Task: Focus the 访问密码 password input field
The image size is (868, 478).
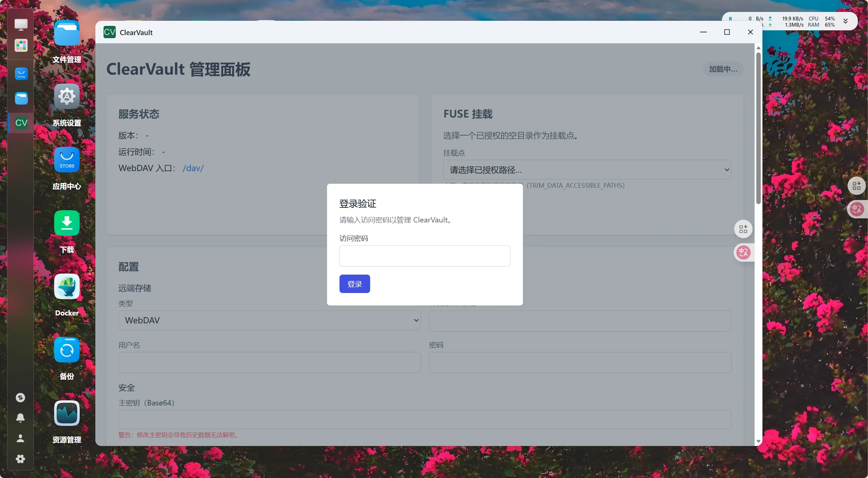Action: pyautogui.click(x=425, y=256)
